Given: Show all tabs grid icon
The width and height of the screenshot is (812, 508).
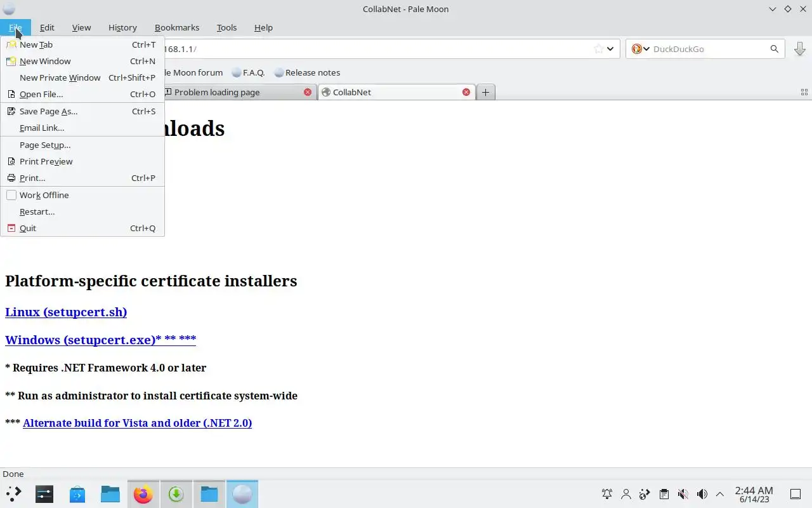Looking at the screenshot, I should [x=804, y=92].
